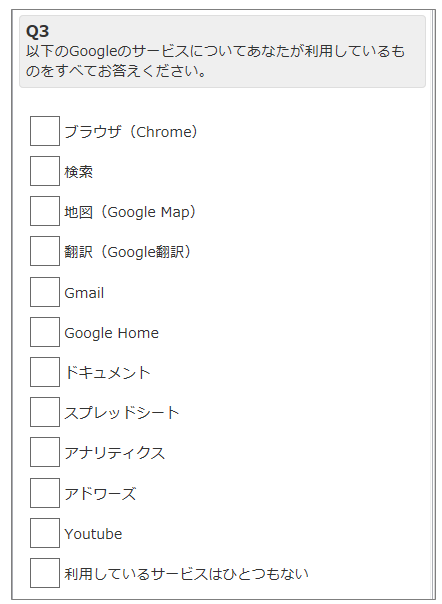Tick the スプレッドシート checkbox
The height and width of the screenshot is (604, 442).
point(45,412)
